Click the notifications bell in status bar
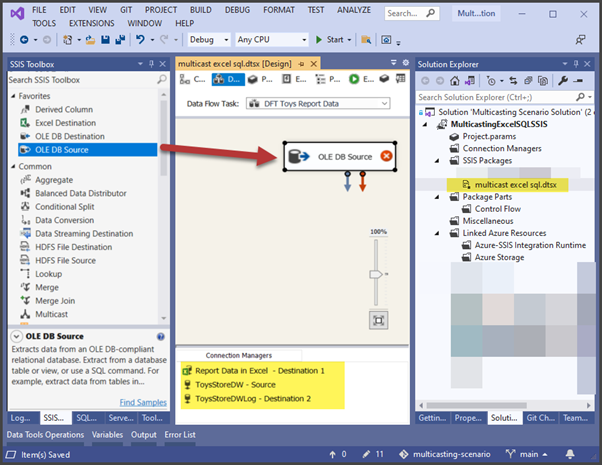602x465 pixels. (x=570, y=454)
